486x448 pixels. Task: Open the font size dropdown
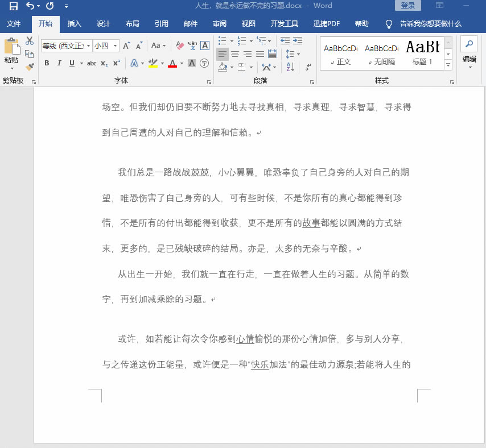tap(116, 45)
